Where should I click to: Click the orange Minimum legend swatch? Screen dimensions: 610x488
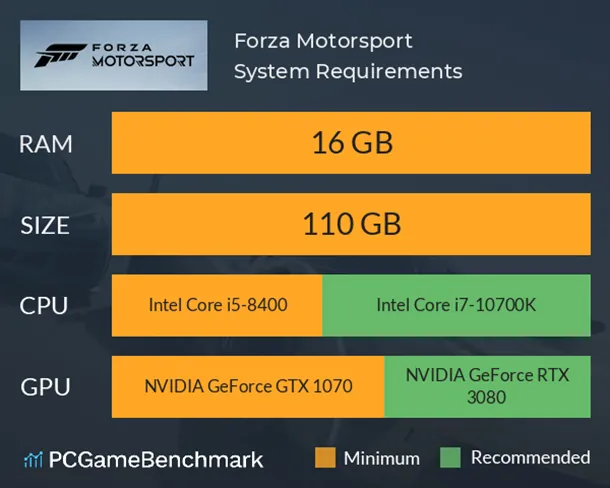325,458
